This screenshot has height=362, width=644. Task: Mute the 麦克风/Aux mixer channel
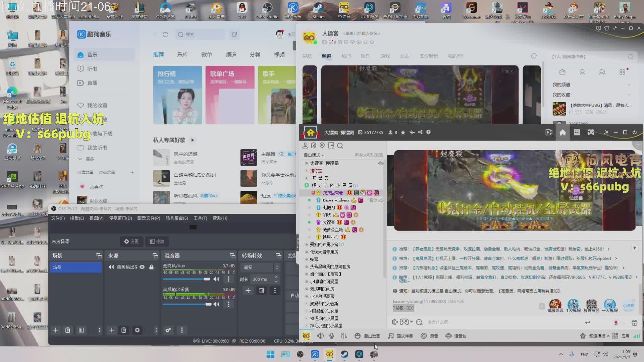click(216, 279)
